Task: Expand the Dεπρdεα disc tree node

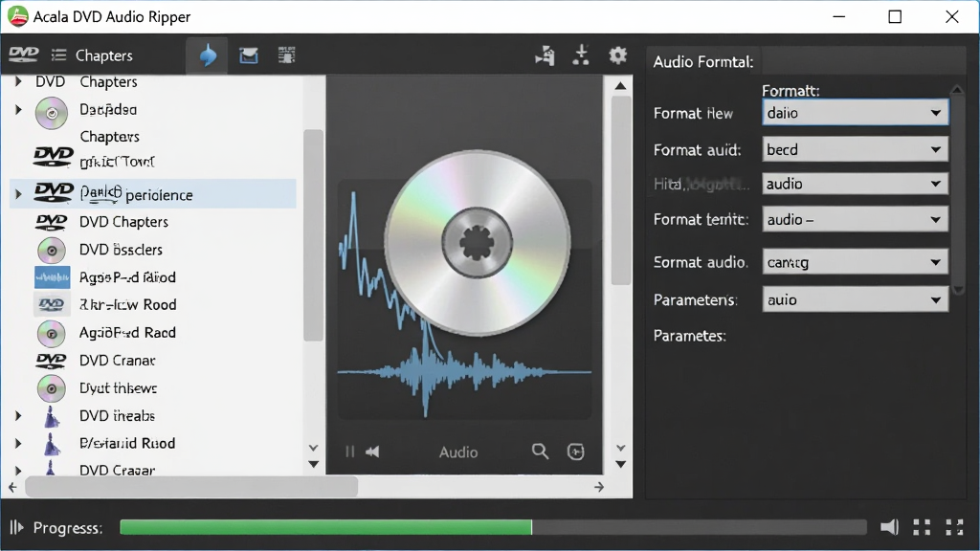Action: 18,109
